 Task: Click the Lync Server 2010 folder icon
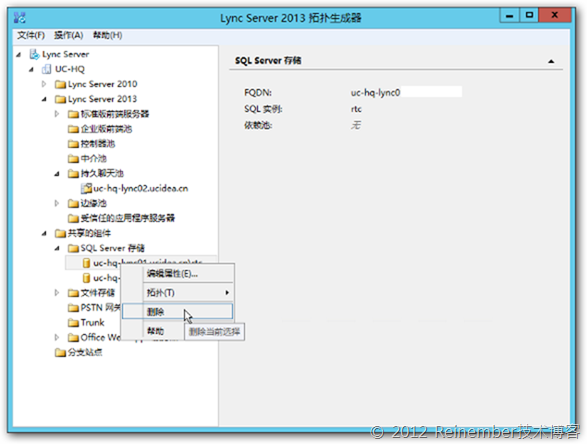point(60,84)
